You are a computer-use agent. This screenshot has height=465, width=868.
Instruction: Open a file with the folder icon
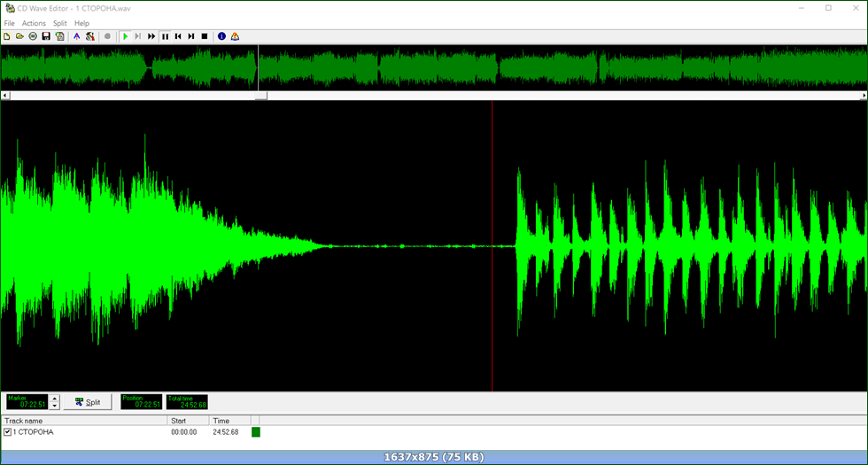click(19, 36)
